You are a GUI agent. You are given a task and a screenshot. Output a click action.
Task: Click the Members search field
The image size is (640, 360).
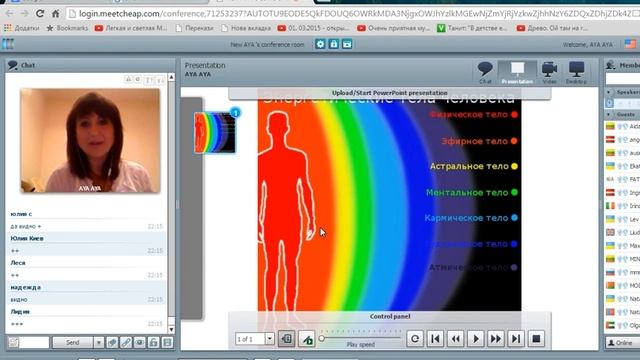(x=622, y=79)
